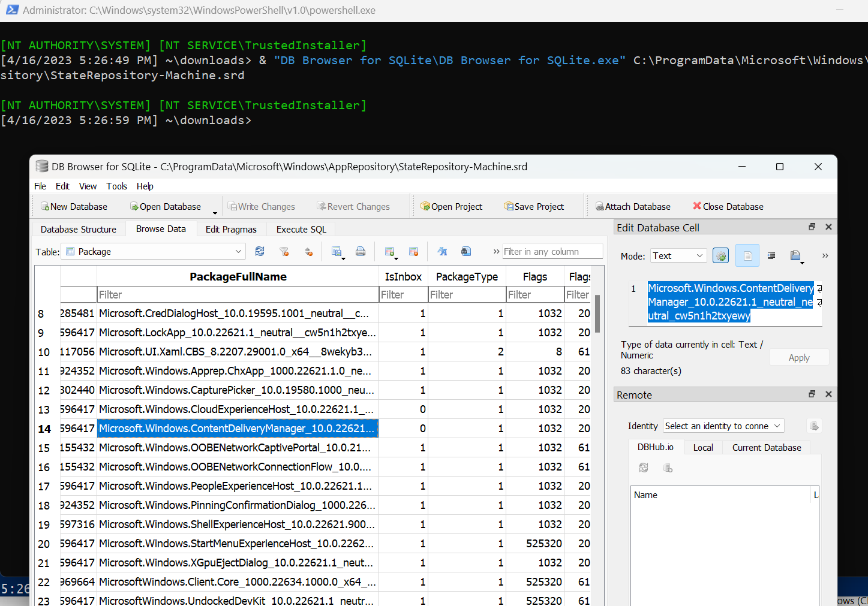Viewport: 868px width, 606px height.
Task: Select the Microsoft.Windows.CapturePicker package cell
Action: point(238,390)
